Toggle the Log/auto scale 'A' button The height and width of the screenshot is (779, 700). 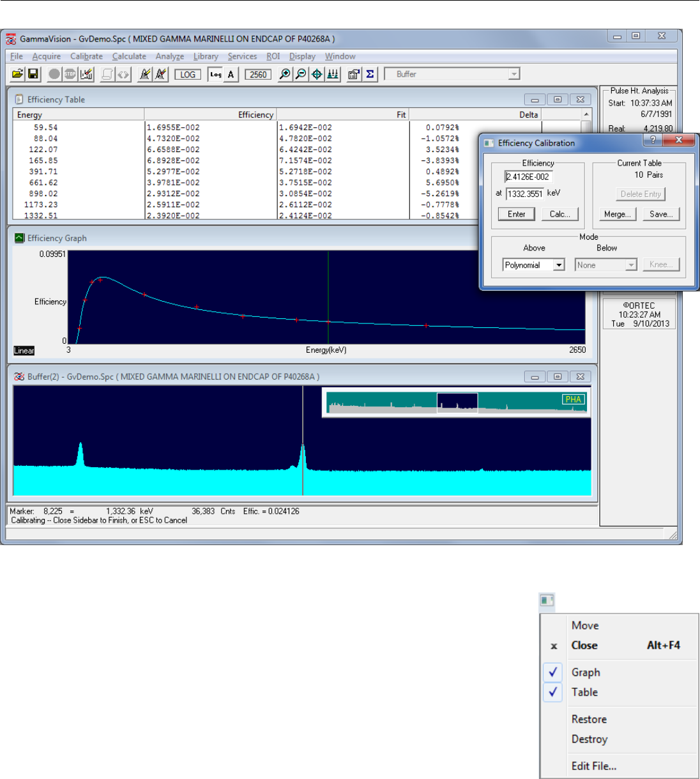231,75
